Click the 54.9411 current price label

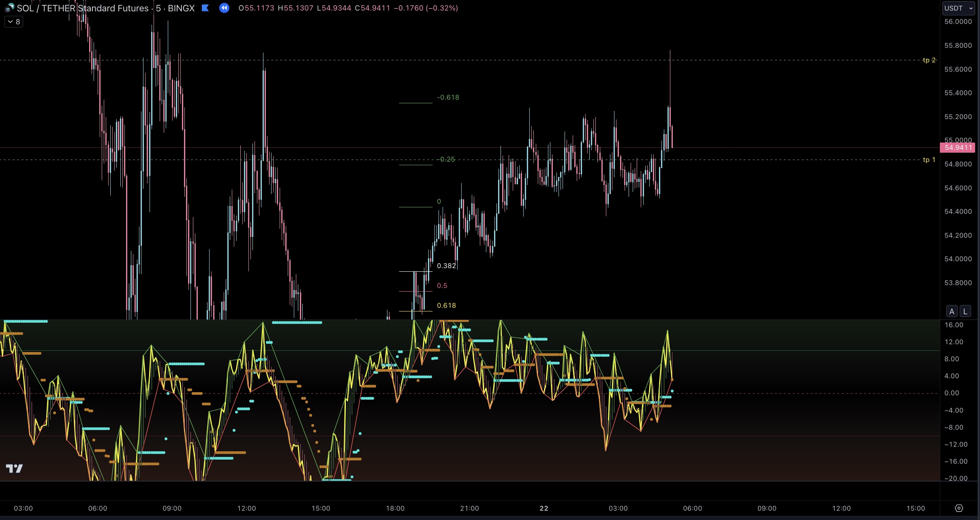pos(957,147)
